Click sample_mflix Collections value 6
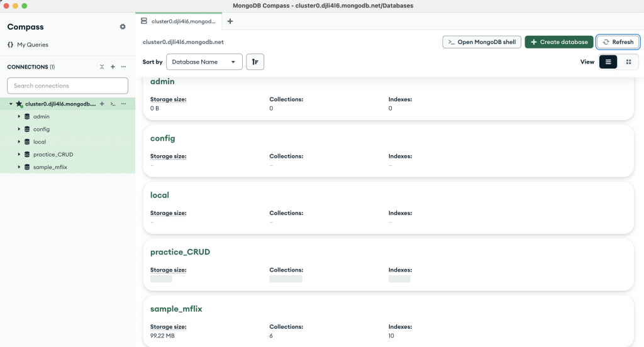The image size is (644, 347). (x=271, y=336)
